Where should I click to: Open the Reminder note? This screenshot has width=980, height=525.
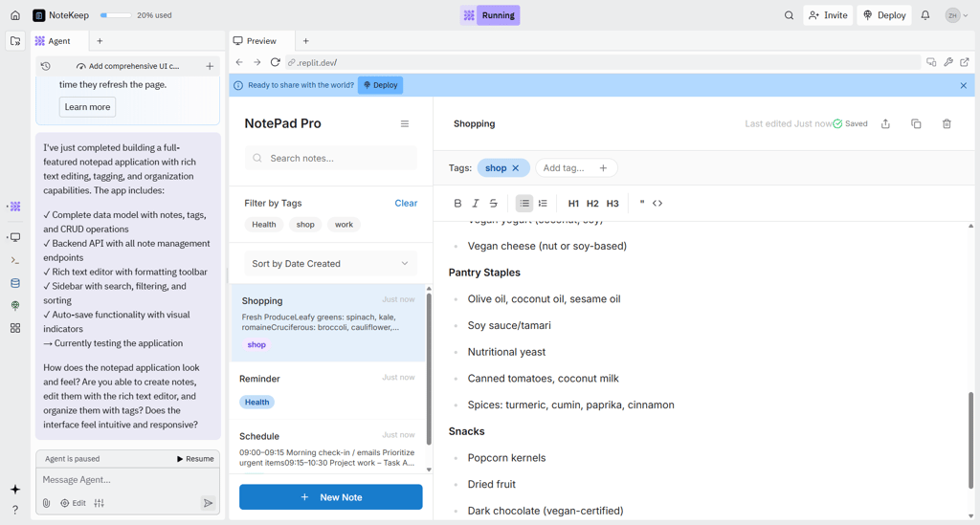pos(328,391)
